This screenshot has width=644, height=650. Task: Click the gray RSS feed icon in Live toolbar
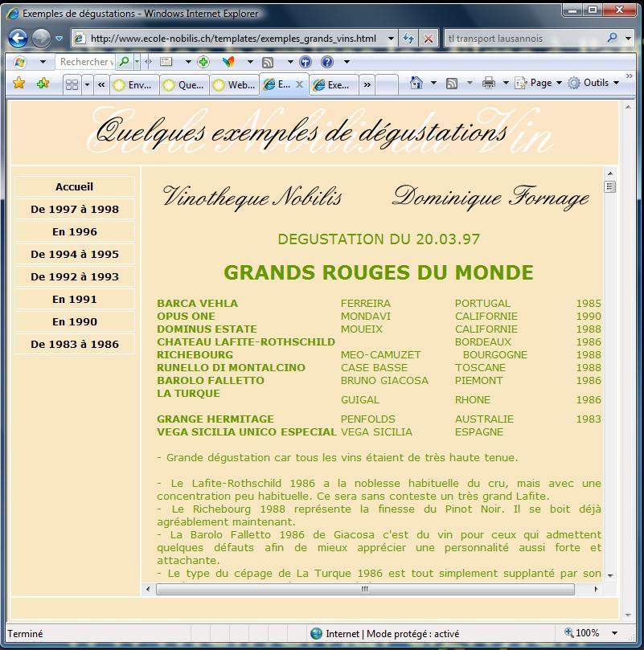pos(268,63)
